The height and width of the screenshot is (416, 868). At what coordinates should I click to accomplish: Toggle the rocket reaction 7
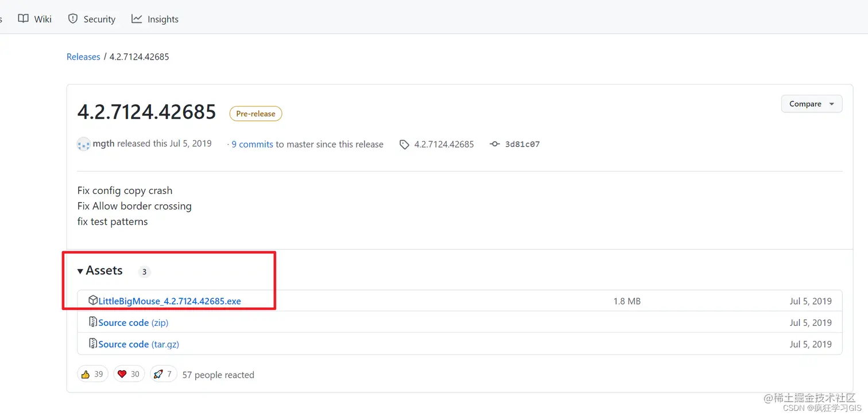click(x=163, y=374)
